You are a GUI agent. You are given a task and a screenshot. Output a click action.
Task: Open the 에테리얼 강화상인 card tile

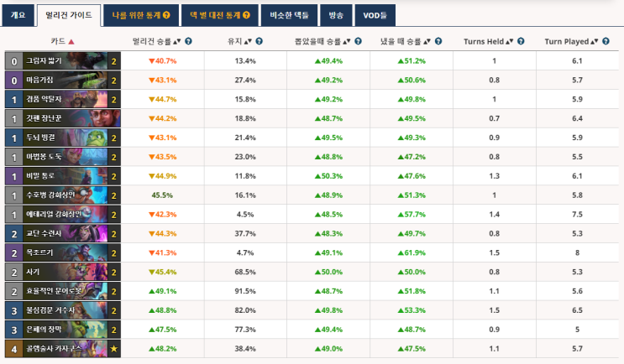pos(63,214)
